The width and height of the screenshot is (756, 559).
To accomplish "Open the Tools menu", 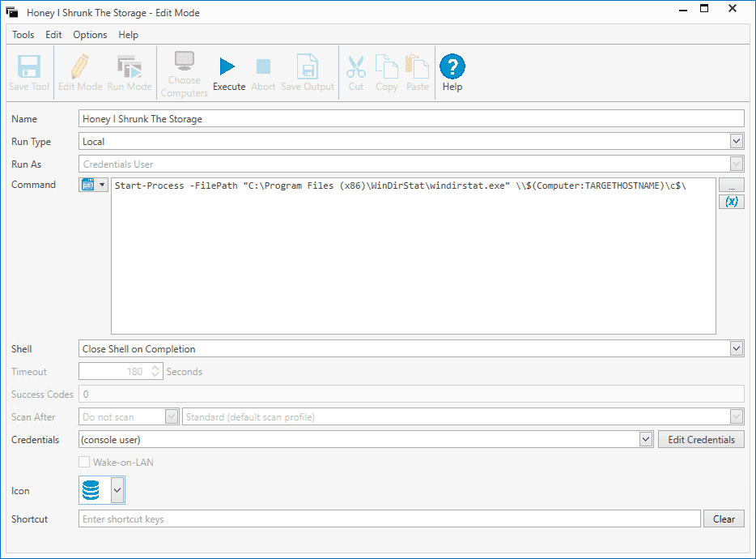I will 22,35.
